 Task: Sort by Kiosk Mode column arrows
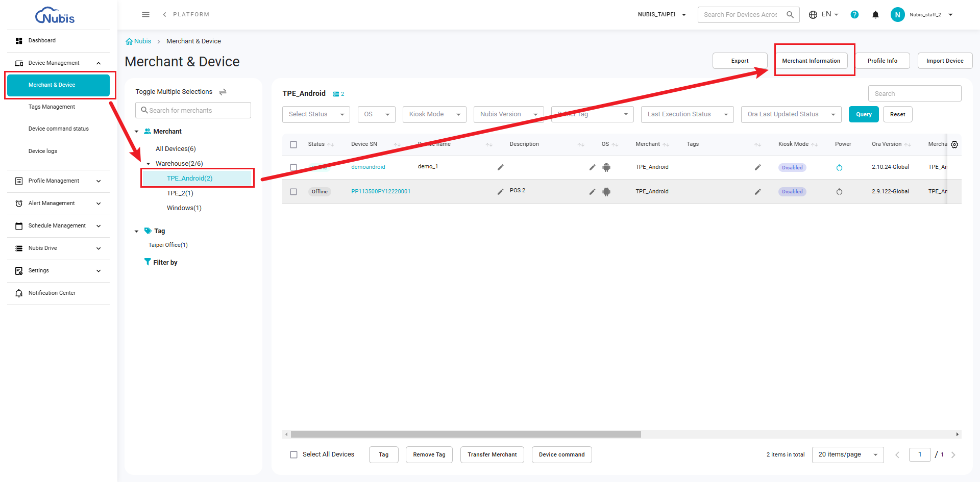(815, 144)
